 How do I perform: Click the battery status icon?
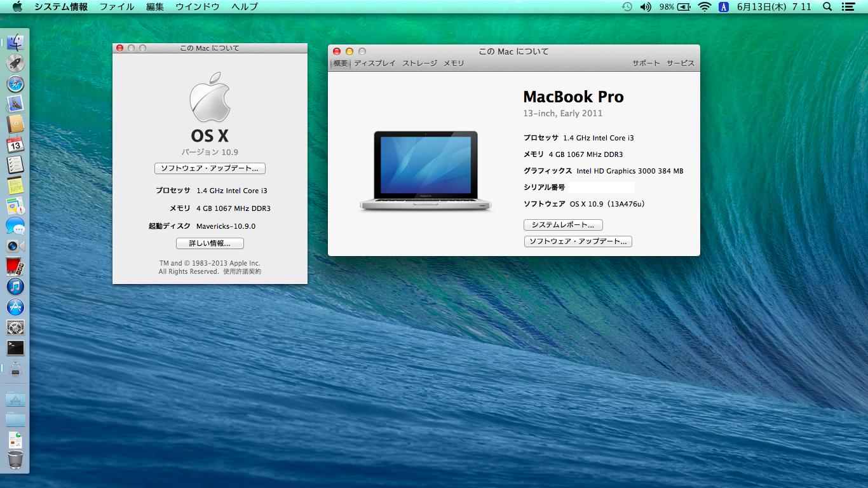click(684, 6)
